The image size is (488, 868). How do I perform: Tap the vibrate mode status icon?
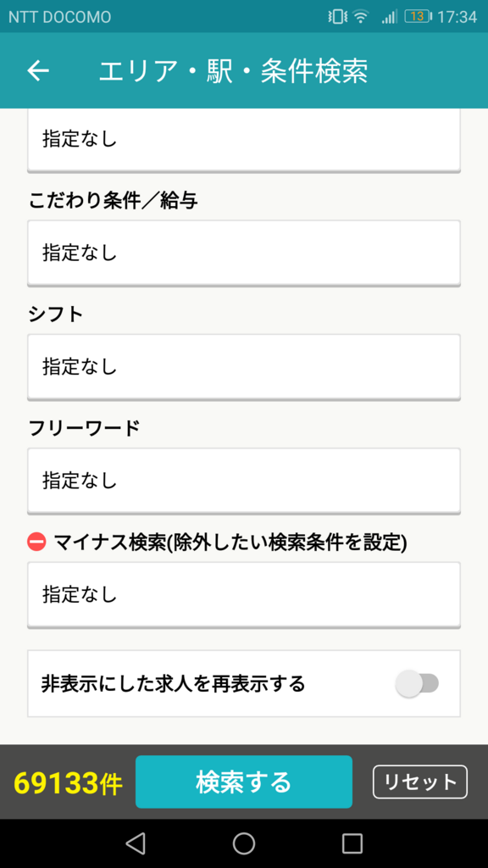335,17
